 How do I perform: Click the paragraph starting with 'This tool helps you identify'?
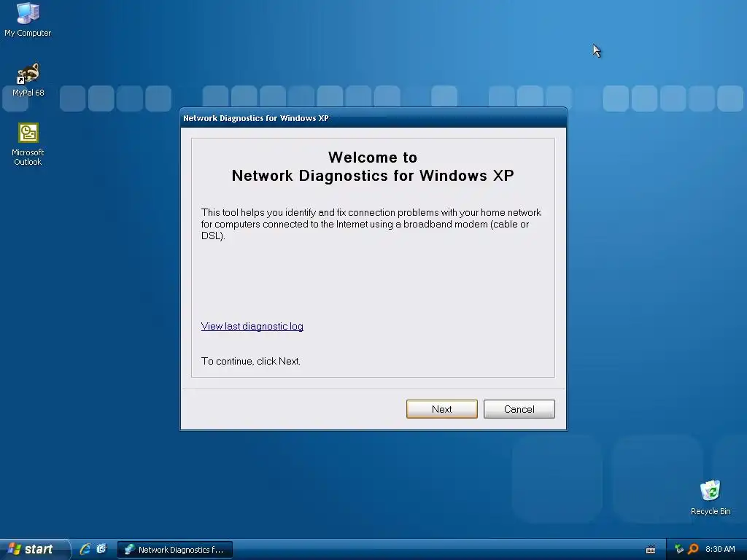click(371, 224)
